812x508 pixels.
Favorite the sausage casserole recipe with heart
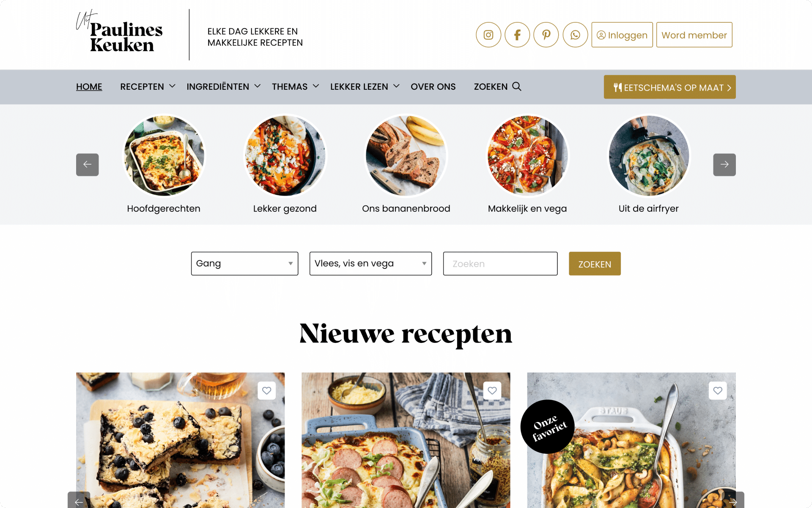pyautogui.click(x=492, y=390)
